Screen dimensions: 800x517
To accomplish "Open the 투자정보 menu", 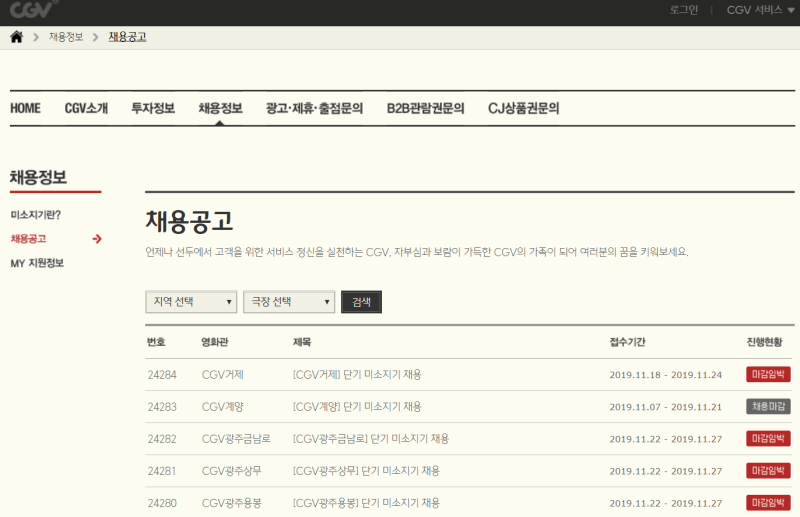I will point(153,108).
